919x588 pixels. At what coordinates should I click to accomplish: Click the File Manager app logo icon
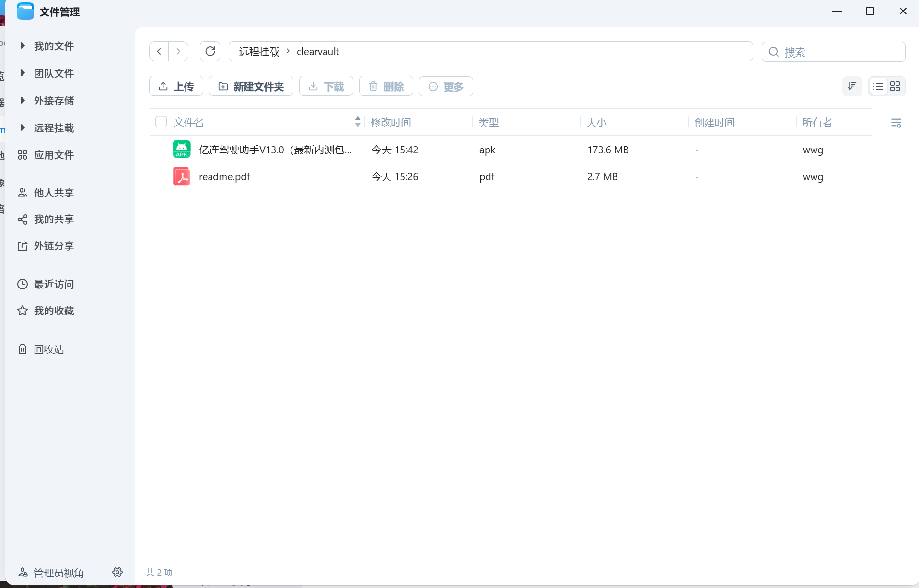point(25,11)
